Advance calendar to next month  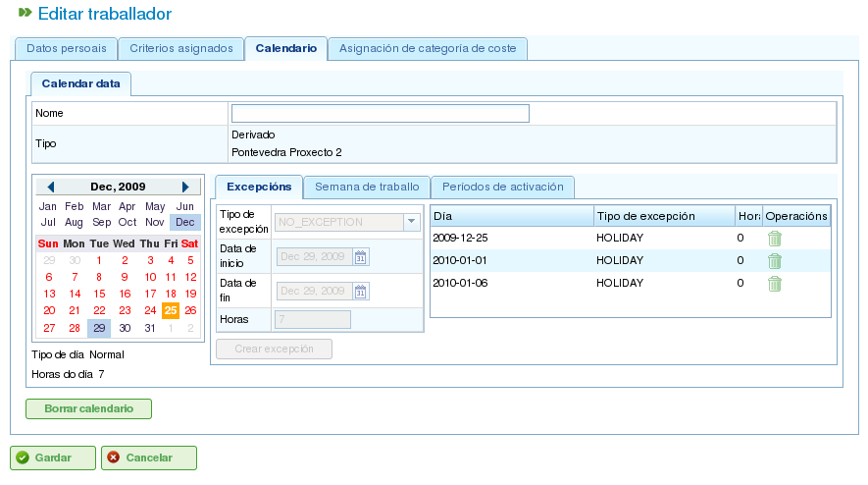tap(185, 187)
